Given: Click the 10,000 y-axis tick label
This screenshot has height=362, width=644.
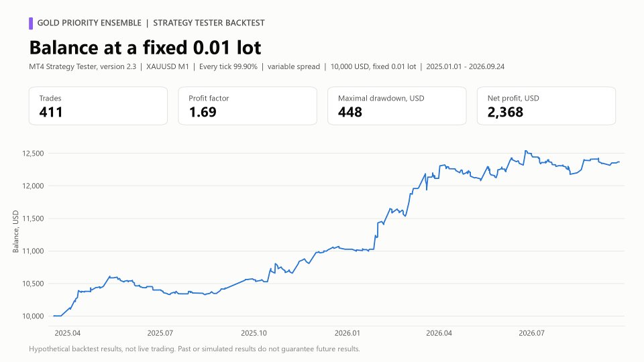Looking at the screenshot, I should (33, 316).
